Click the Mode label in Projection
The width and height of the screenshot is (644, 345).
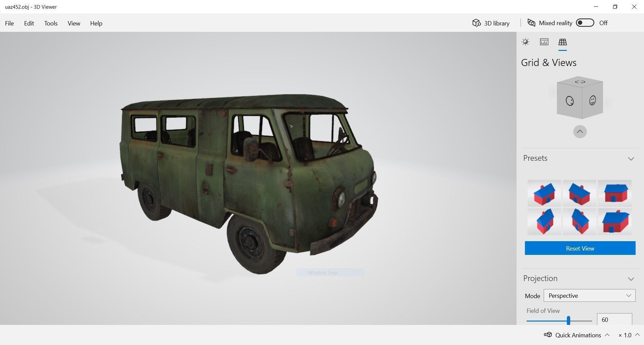click(x=532, y=296)
